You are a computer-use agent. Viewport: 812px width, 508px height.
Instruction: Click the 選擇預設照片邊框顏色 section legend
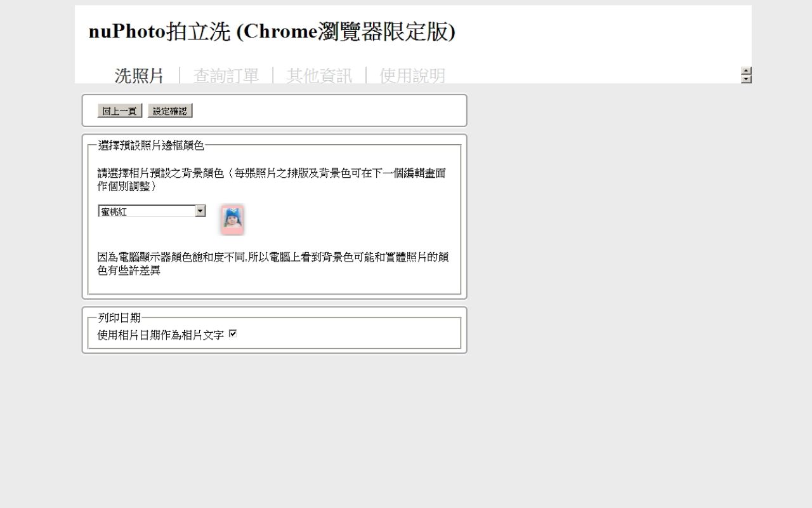pos(151,145)
